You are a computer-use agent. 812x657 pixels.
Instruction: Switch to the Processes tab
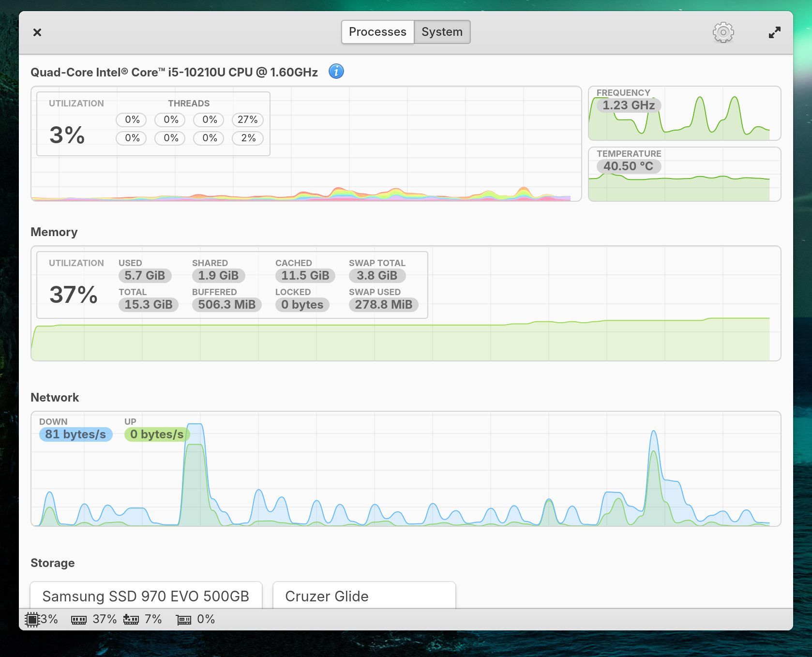[x=377, y=32]
